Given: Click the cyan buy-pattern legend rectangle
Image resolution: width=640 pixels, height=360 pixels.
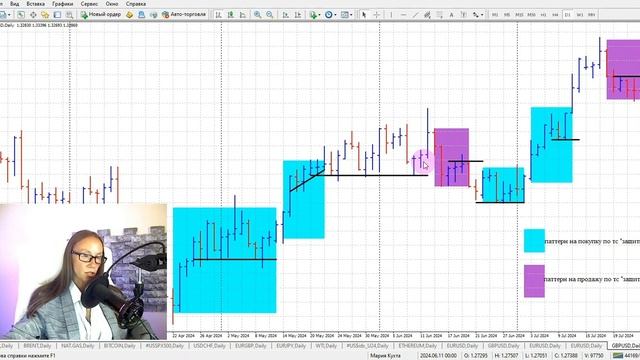Looking at the screenshot, I should (x=534, y=240).
